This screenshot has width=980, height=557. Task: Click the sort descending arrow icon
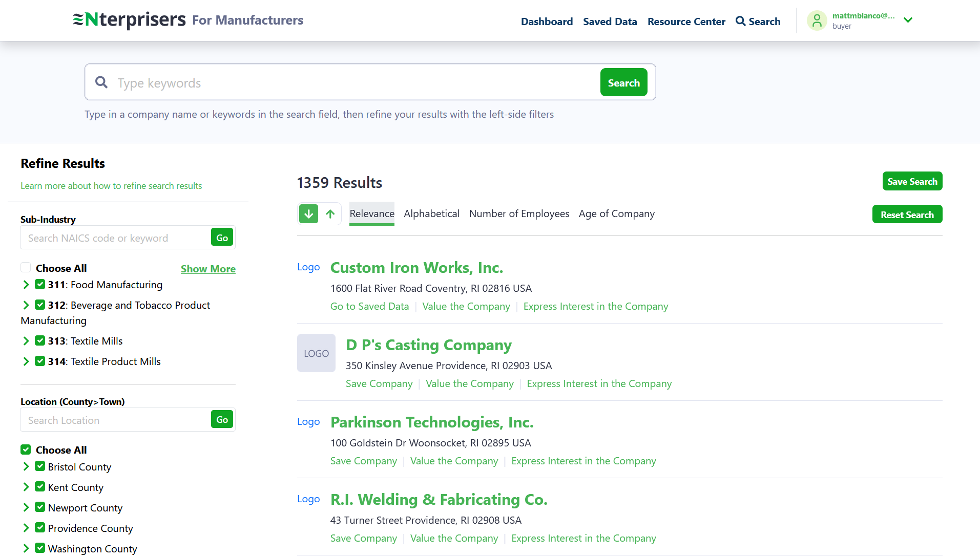pos(308,214)
